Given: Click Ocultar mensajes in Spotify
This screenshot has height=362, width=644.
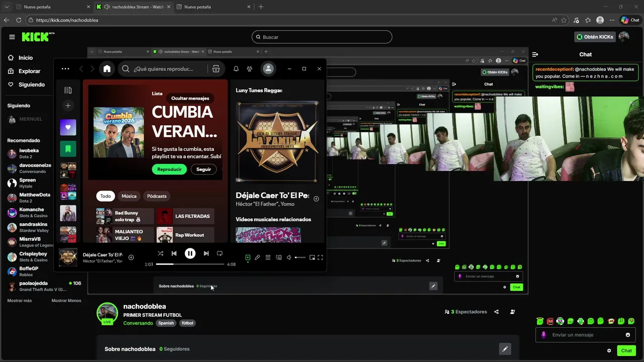Looking at the screenshot, I should point(190,99).
